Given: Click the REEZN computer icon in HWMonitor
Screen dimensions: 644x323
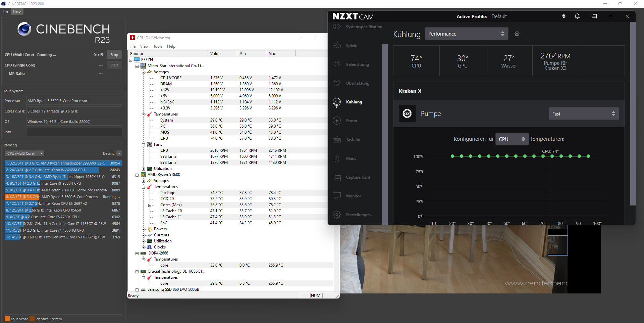Looking at the screenshot, I should click(137, 60).
